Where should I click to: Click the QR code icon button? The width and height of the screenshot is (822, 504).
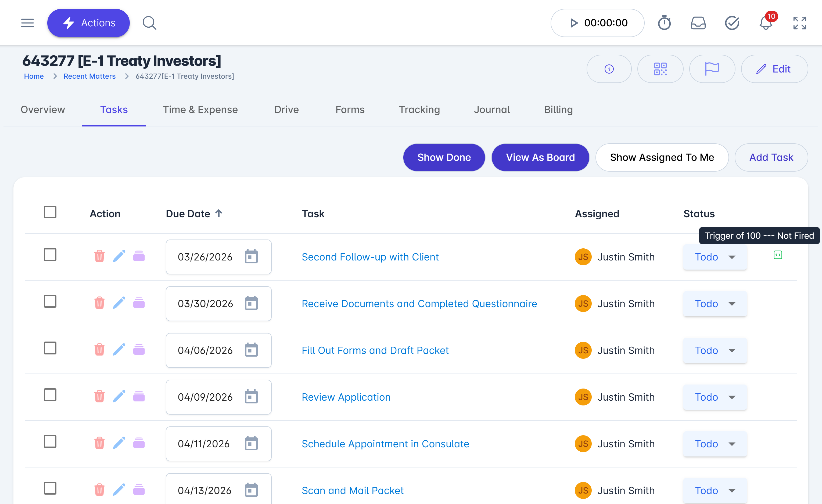click(x=660, y=69)
